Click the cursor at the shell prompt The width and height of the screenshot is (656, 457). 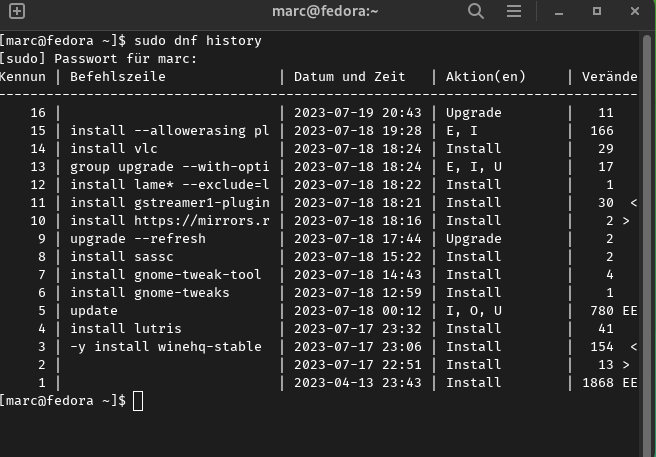click(138, 401)
